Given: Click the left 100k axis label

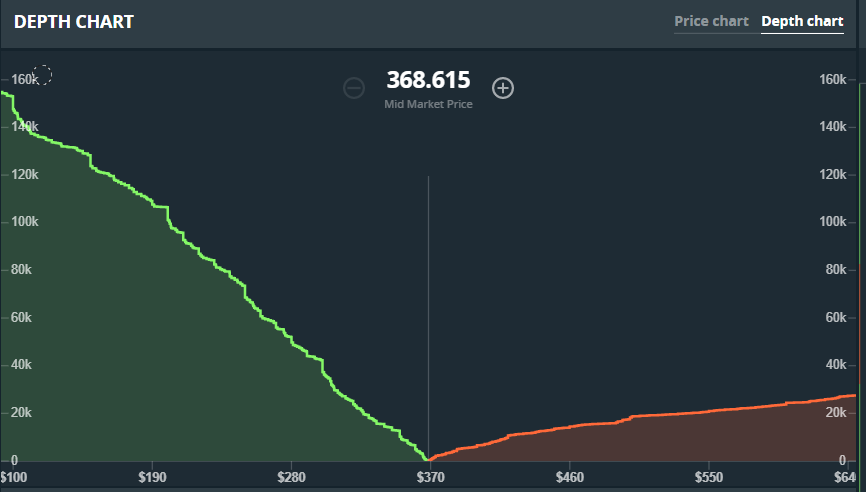Looking at the screenshot, I should click(25, 222).
